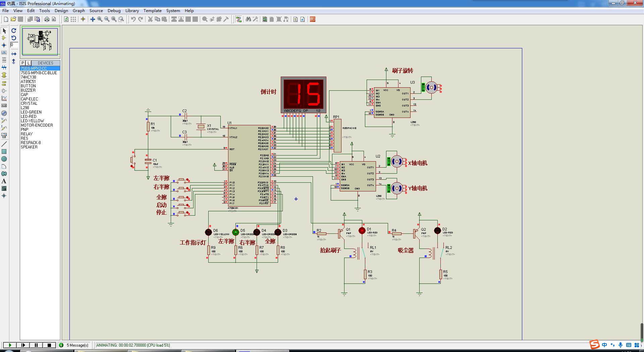Open the Design menu
644x352 pixels.
coord(61,11)
